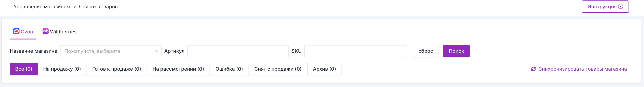Focus the SKU input field
644x87 pixels.
355,51
